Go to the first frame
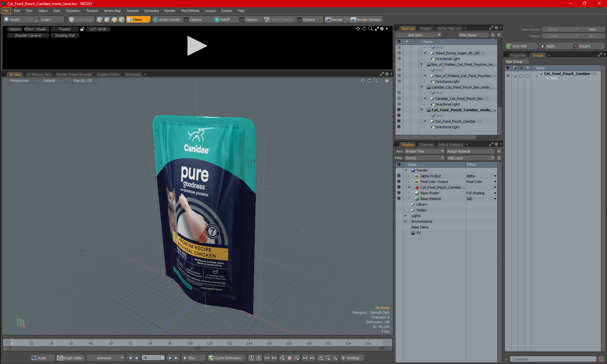Image resolution: width=607 pixels, height=364 pixels. pyautogui.click(x=129, y=358)
